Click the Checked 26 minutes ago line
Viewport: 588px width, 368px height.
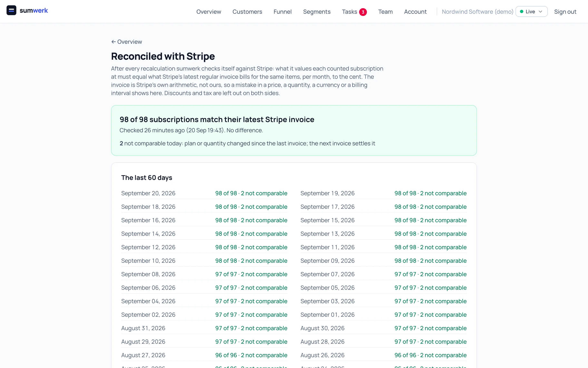[x=191, y=130]
